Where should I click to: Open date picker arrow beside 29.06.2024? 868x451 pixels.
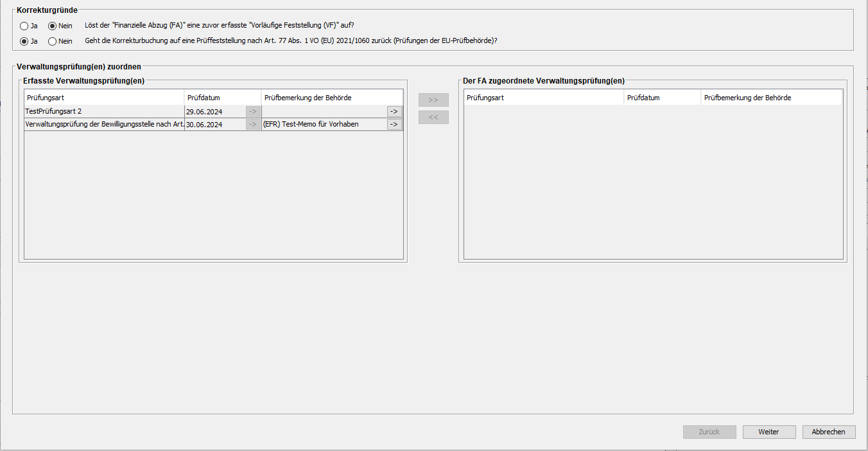tap(253, 112)
